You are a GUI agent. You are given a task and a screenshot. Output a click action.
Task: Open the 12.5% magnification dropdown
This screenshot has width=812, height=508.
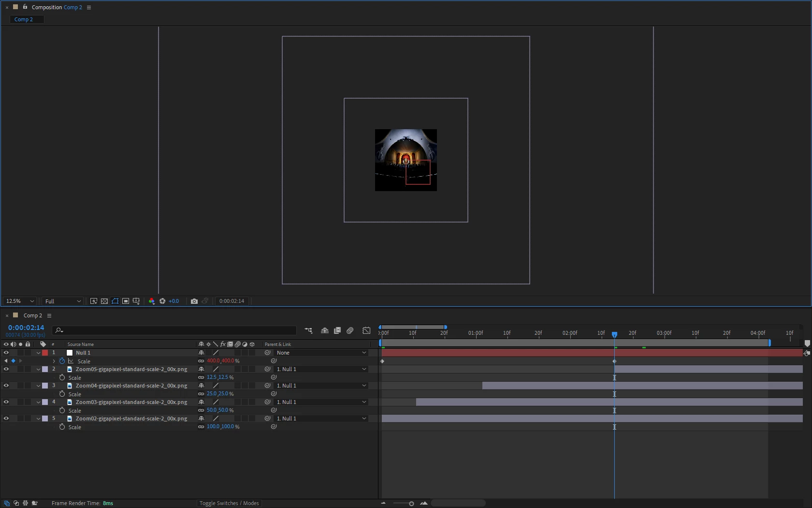coord(19,301)
